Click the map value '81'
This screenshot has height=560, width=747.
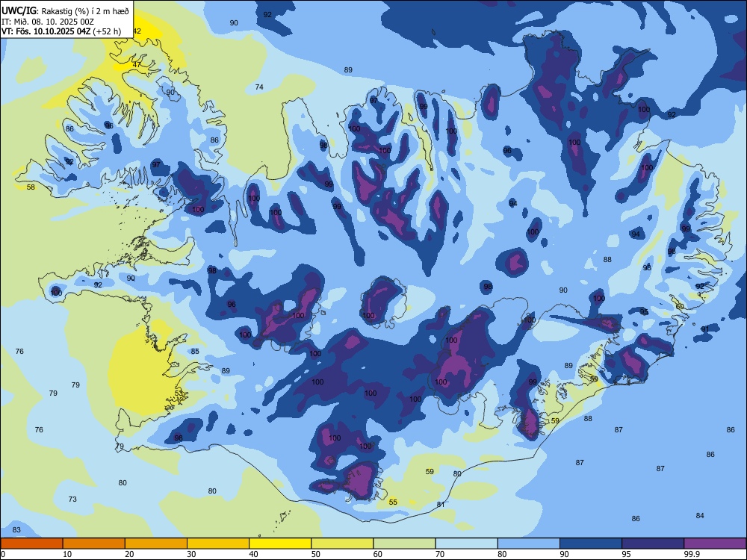(441, 504)
